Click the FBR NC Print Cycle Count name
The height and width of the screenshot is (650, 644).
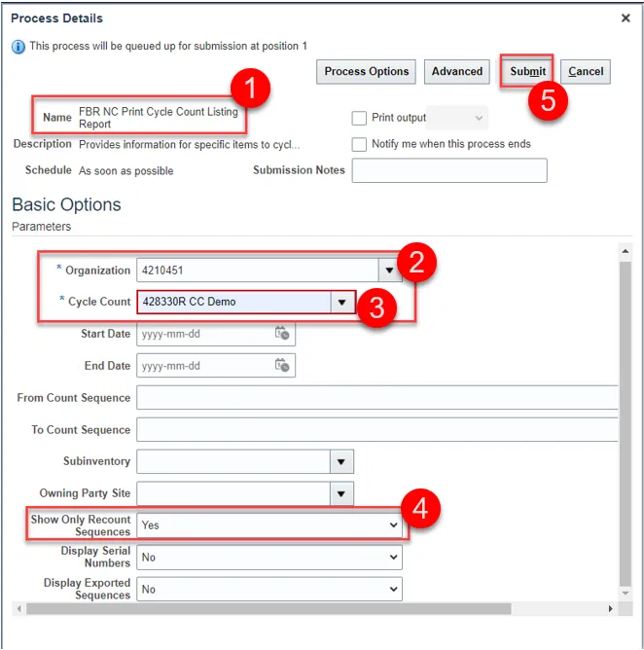point(159,118)
